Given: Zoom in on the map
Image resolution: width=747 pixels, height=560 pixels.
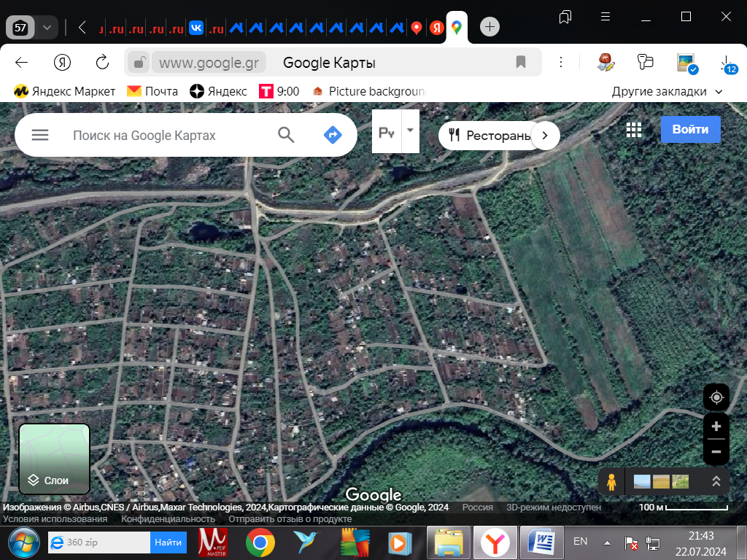Looking at the screenshot, I should [x=716, y=426].
